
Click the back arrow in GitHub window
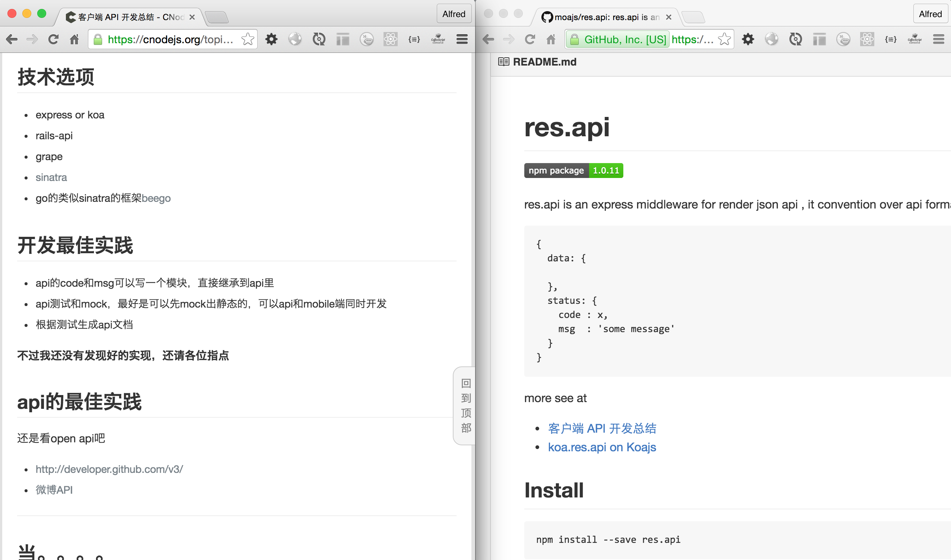[x=488, y=39]
